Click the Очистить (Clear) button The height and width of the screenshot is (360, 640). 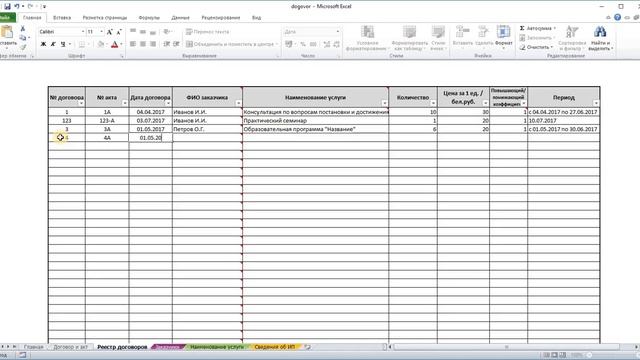(x=536, y=47)
